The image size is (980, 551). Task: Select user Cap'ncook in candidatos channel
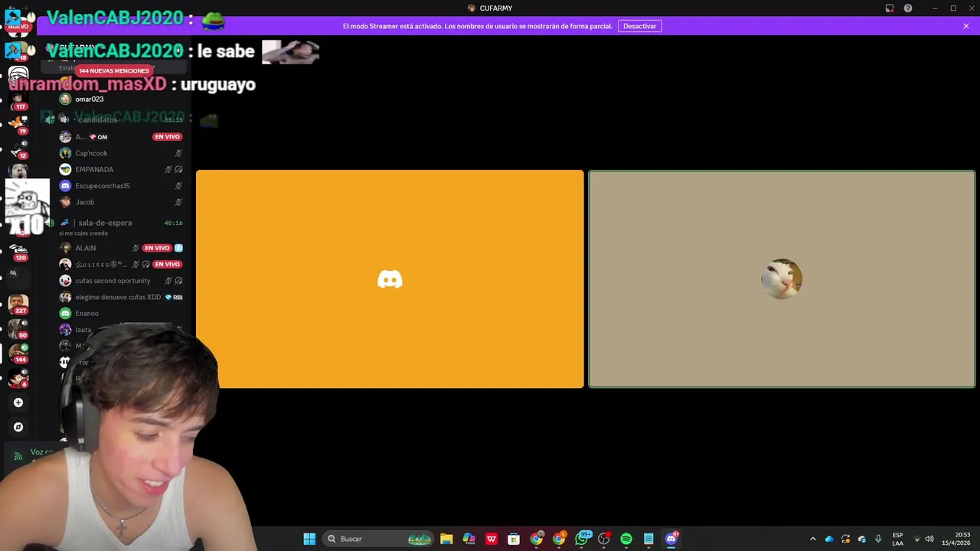[x=122, y=153]
